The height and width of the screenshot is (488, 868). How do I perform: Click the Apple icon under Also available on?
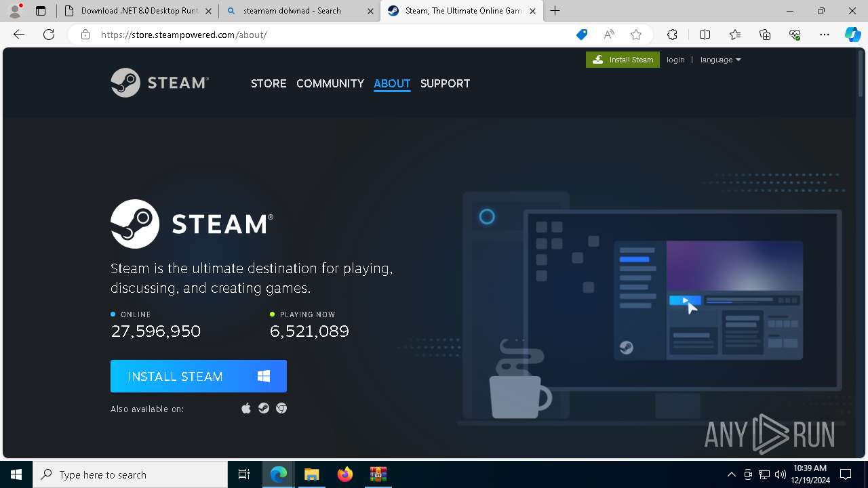pyautogui.click(x=246, y=408)
